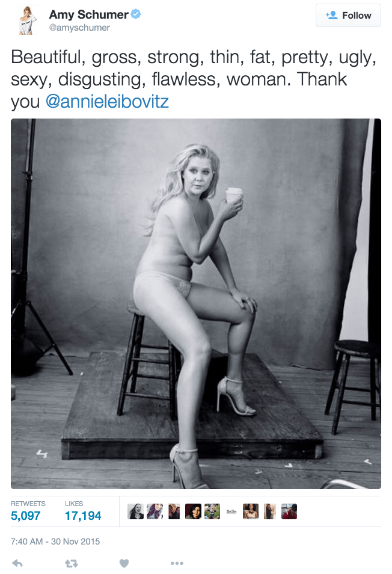The width and height of the screenshot is (392, 574).
Task: Click the @amyschumer handle
Action: click(79, 28)
